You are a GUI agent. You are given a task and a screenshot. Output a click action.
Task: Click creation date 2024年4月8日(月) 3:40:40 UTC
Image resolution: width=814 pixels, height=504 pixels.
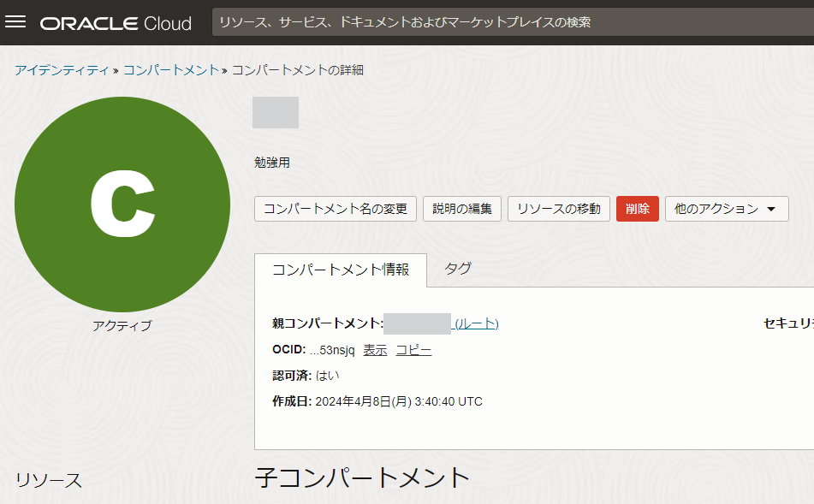[399, 402]
